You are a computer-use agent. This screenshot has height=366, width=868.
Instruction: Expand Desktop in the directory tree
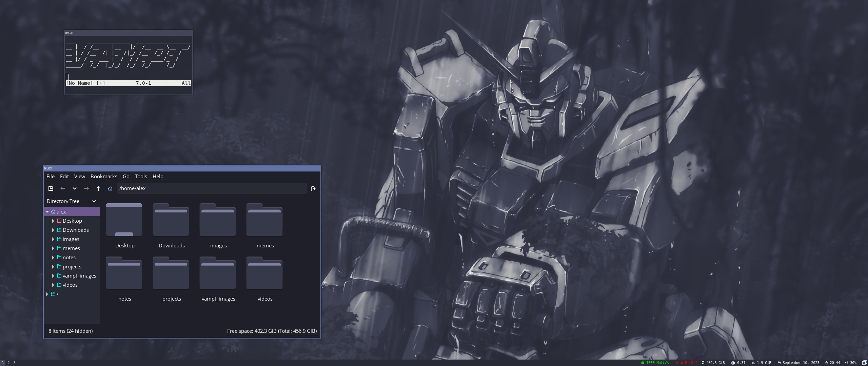click(53, 221)
